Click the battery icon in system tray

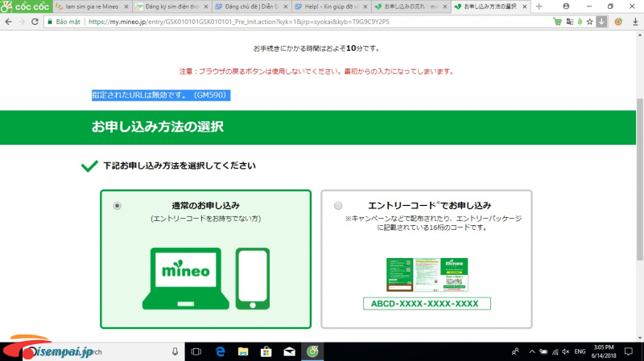tap(543, 351)
